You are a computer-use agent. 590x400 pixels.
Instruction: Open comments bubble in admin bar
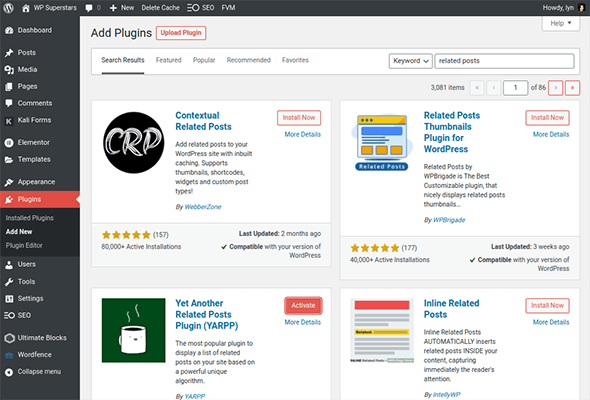[89, 8]
